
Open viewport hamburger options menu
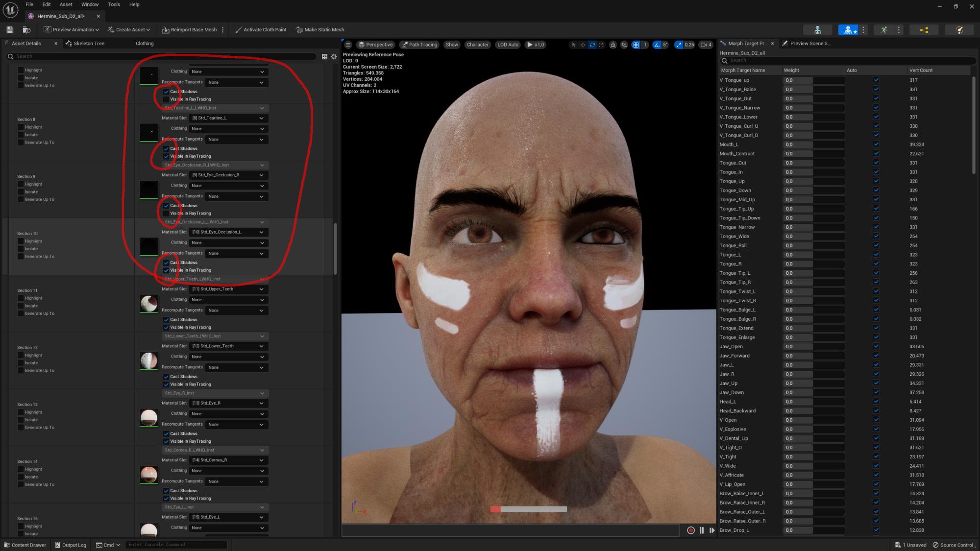pos(348,45)
